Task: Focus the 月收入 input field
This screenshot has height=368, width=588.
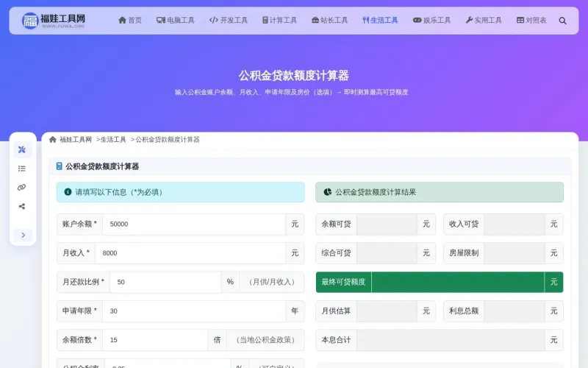Action: [190, 253]
